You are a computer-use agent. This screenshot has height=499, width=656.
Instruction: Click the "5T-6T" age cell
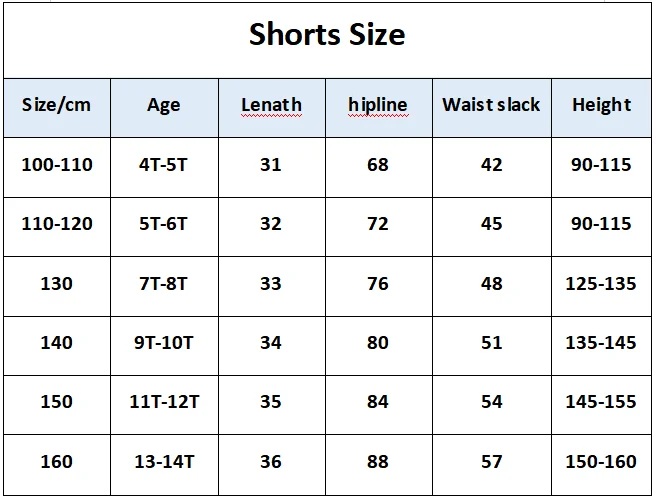click(x=163, y=224)
